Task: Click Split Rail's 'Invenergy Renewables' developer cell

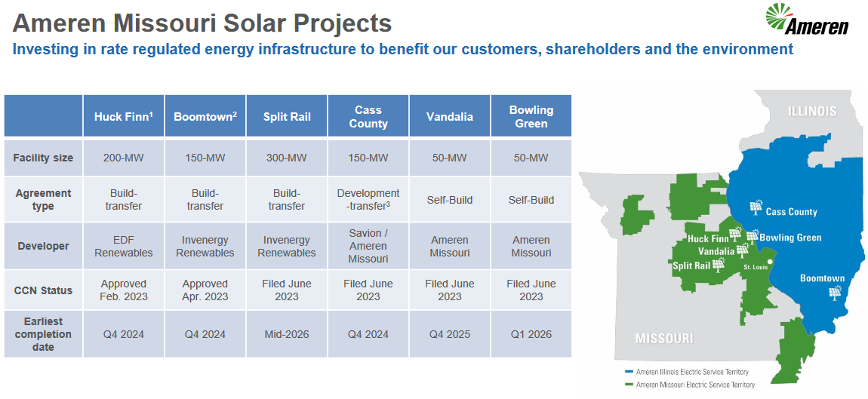Action: 287,246
